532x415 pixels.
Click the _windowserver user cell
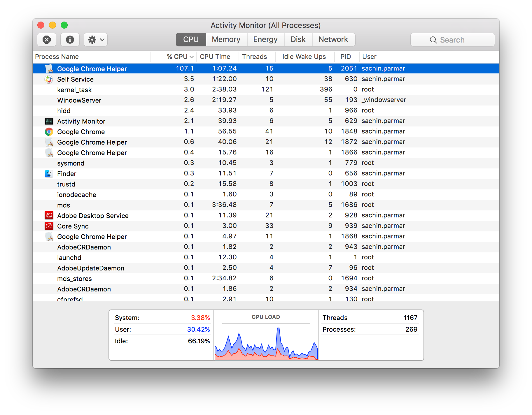point(384,100)
